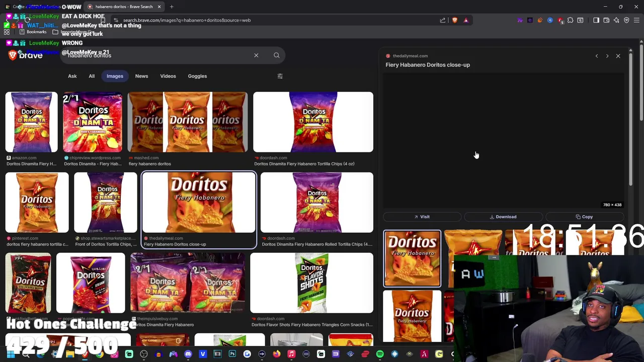This screenshot has width=644, height=362.
Task: Open the image filter settings icon
Action: tap(280, 76)
